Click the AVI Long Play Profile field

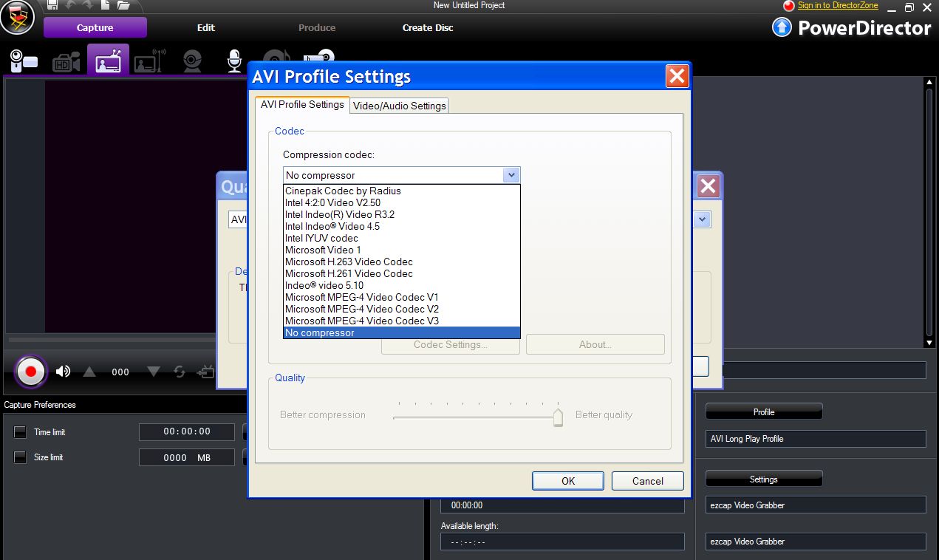pos(816,439)
